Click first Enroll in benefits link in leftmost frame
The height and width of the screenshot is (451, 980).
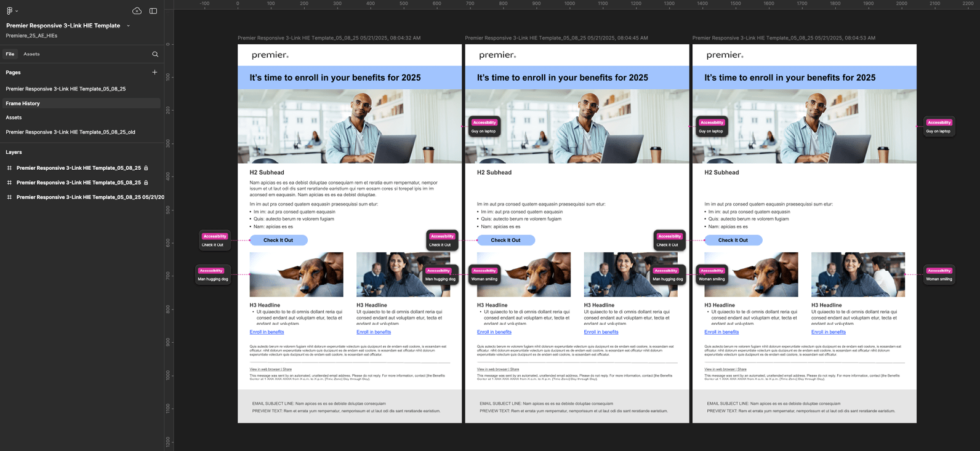(x=267, y=332)
